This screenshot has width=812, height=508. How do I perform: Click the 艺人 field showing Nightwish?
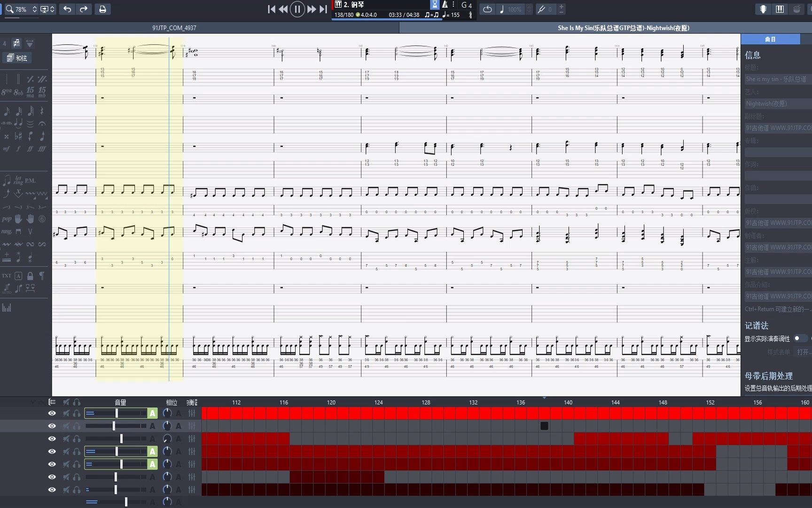click(x=778, y=103)
